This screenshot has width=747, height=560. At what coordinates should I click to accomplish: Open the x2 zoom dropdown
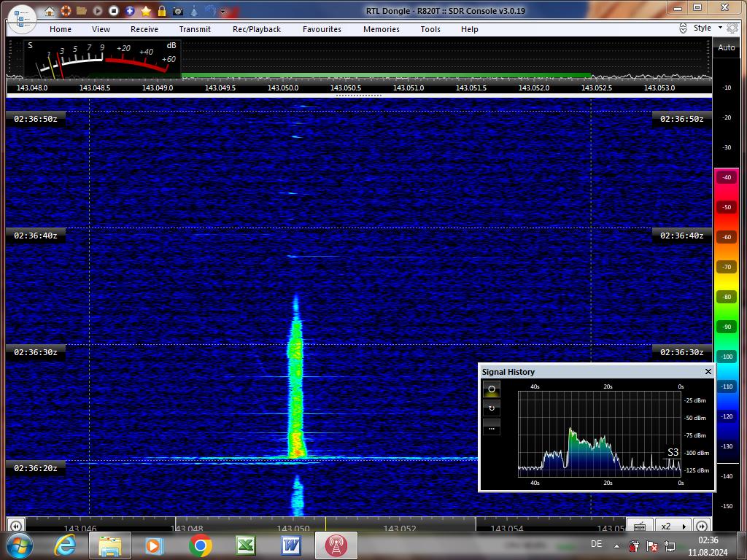[x=673, y=526]
